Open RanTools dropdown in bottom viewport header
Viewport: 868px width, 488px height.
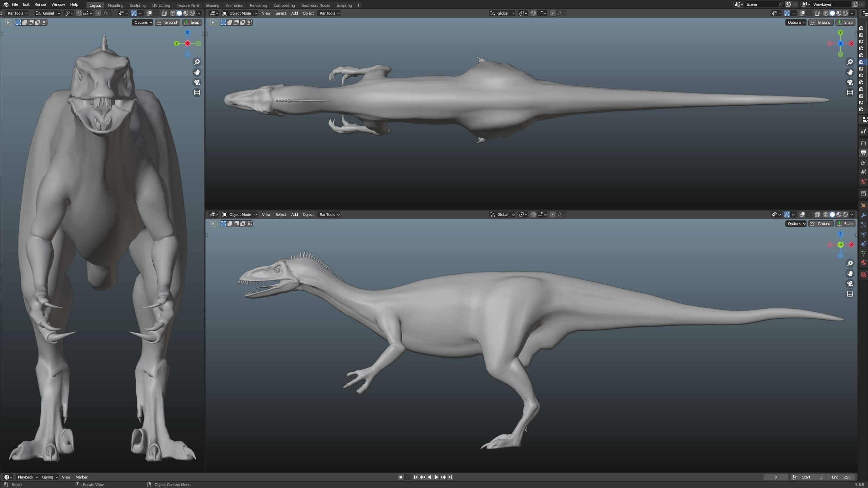coord(329,215)
